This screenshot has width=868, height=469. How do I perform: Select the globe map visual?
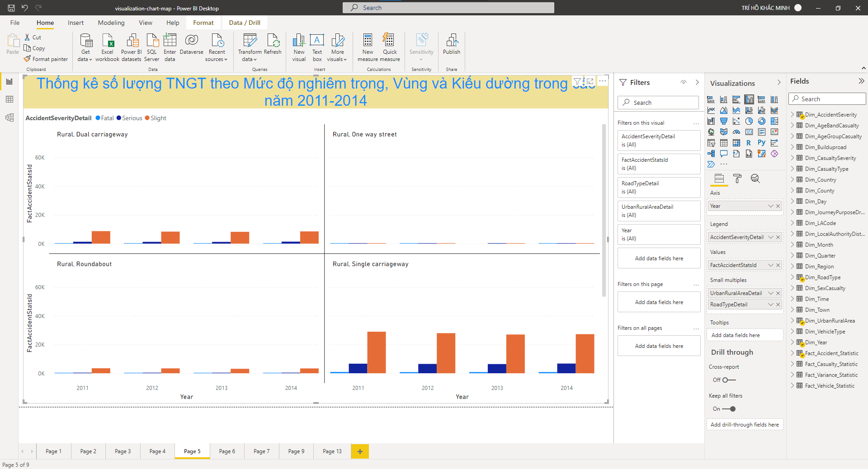point(711,132)
